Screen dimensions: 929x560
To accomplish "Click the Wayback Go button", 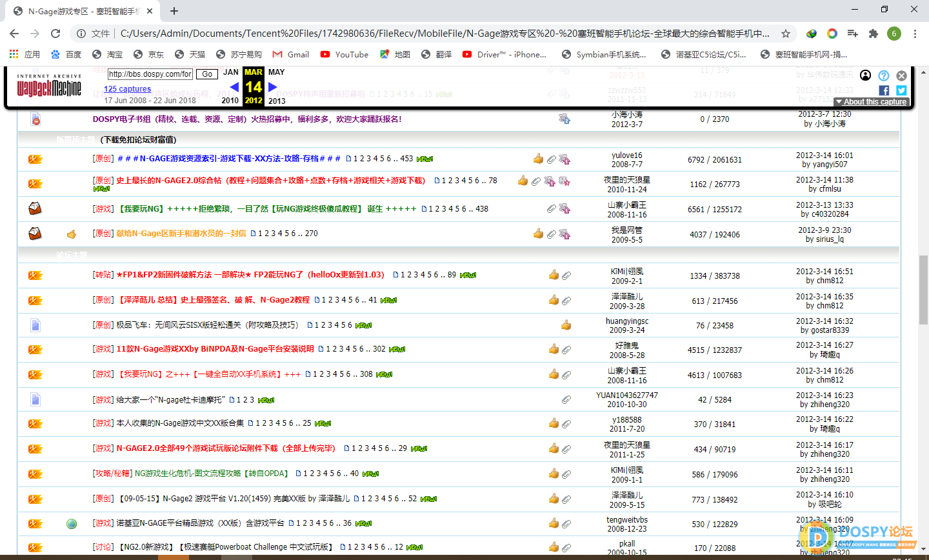I will pos(207,74).
